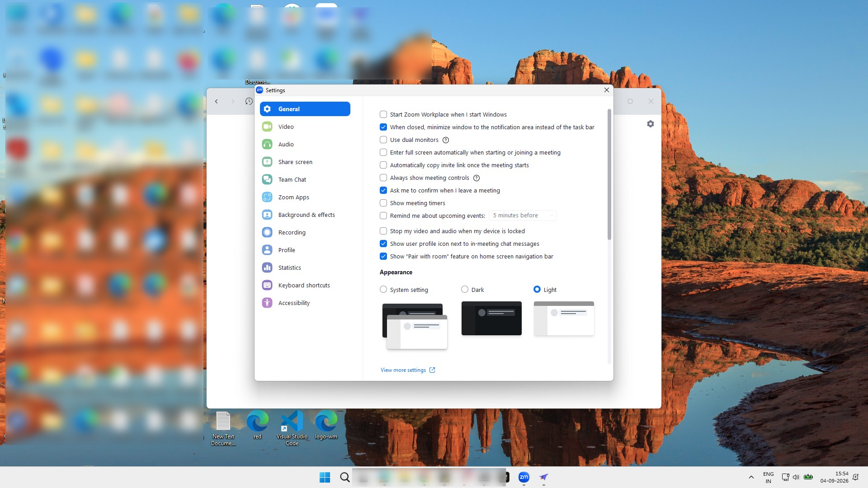Click forward arrow in Zoom main window
868x488 pixels.
point(233,101)
